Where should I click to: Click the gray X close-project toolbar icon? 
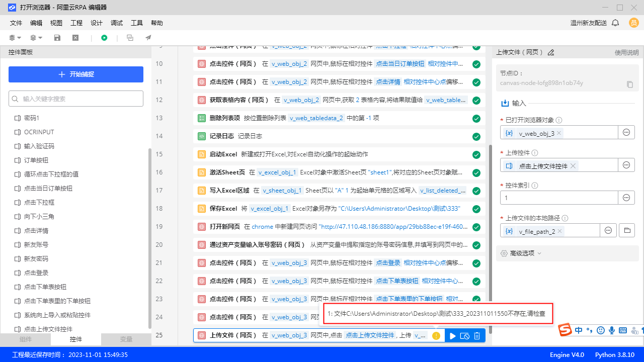[75, 38]
